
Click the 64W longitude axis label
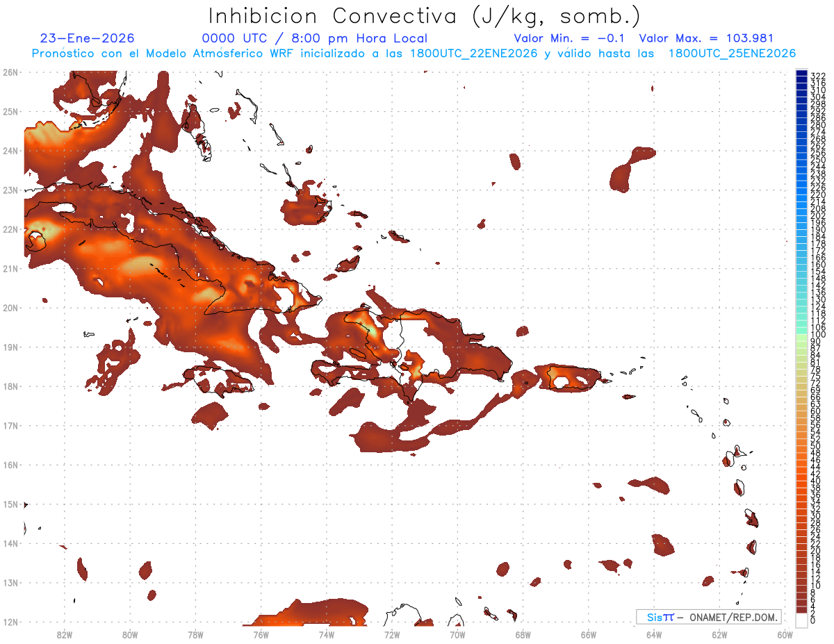click(x=654, y=634)
